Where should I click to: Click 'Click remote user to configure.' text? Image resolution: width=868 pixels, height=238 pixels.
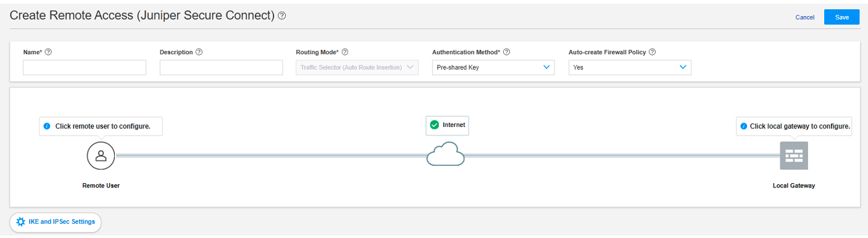[x=103, y=126]
